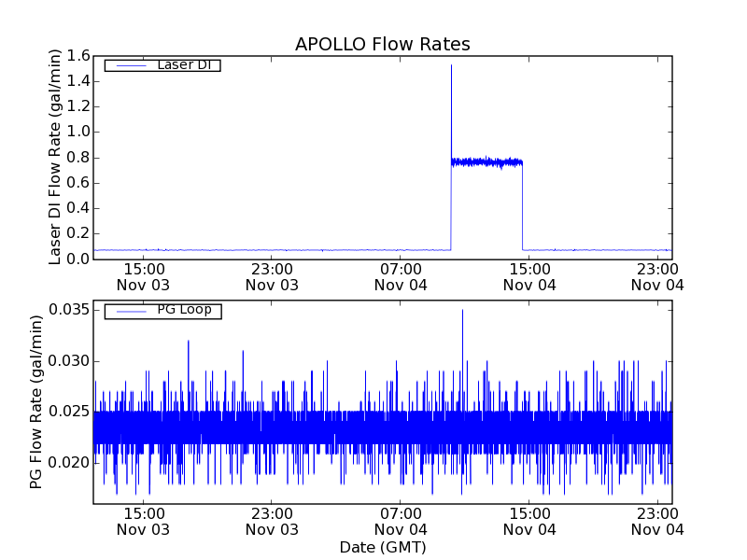747x560 pixels.
Task: Click the 23:00 Nov 04 tick under bottom chart
Action: click(x=657, y=521)
